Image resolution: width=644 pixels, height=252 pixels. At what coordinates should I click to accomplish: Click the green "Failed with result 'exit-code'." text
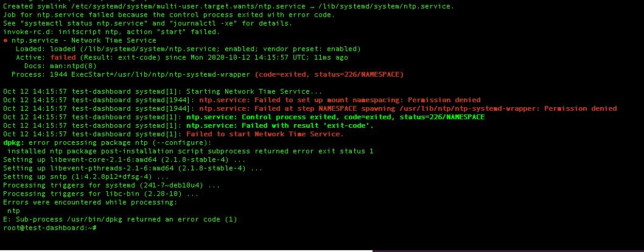(280, 125)
